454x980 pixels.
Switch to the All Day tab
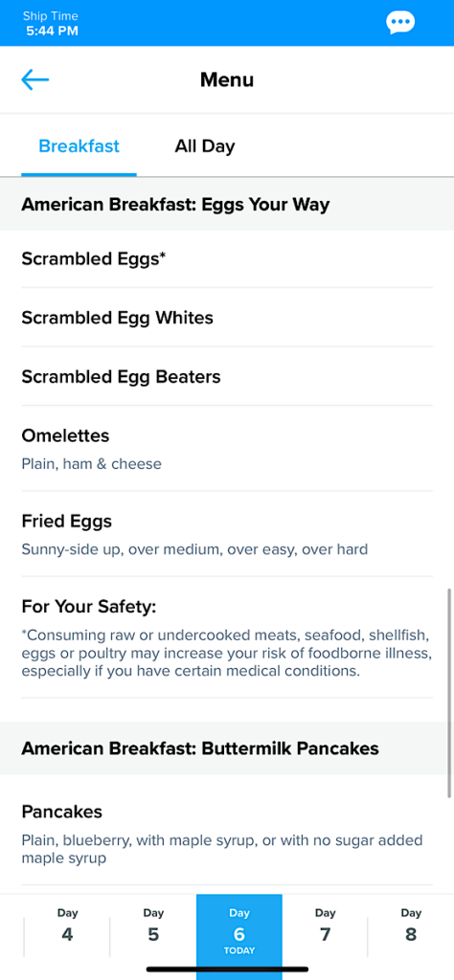204,146
